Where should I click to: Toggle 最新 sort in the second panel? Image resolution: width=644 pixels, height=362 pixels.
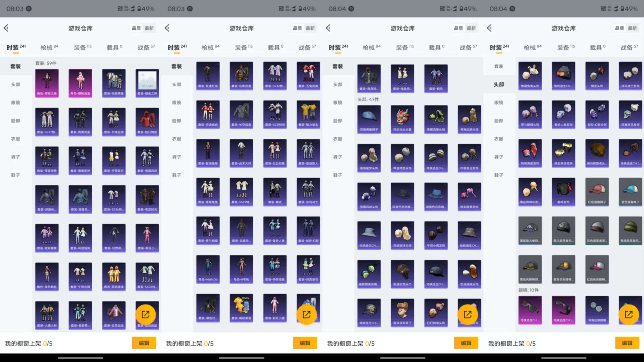pos(310,28)
